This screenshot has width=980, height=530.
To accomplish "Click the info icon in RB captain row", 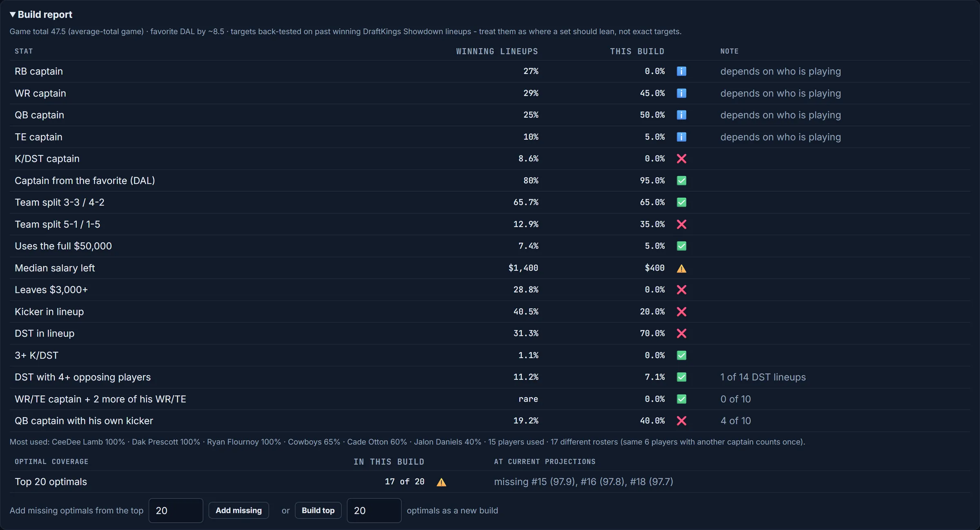I will point(681,71).
